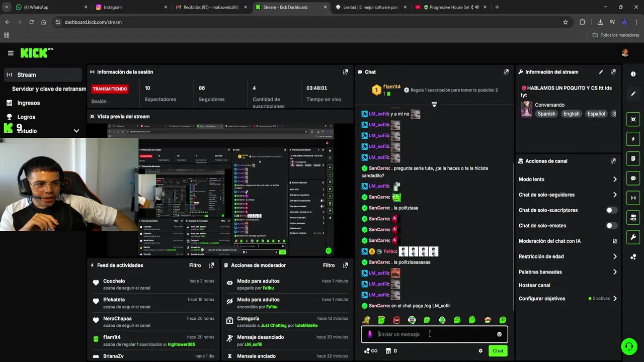
Task: Click the English language tag
Action: click(571, 114)
